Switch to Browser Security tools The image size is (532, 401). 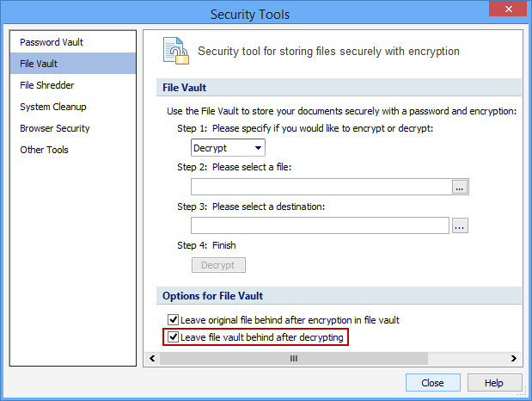point(55,128)
